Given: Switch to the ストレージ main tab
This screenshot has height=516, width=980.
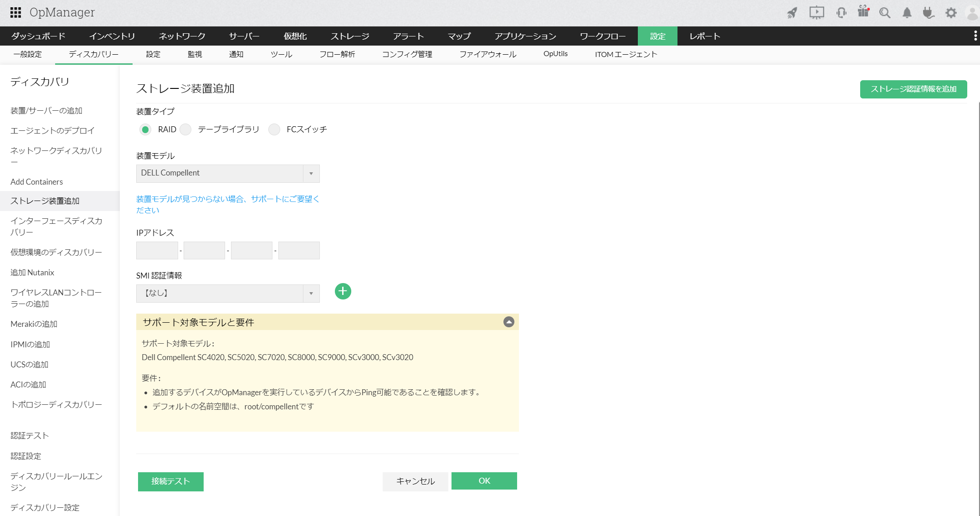Looking at the screenshot, I should point(349,36).
